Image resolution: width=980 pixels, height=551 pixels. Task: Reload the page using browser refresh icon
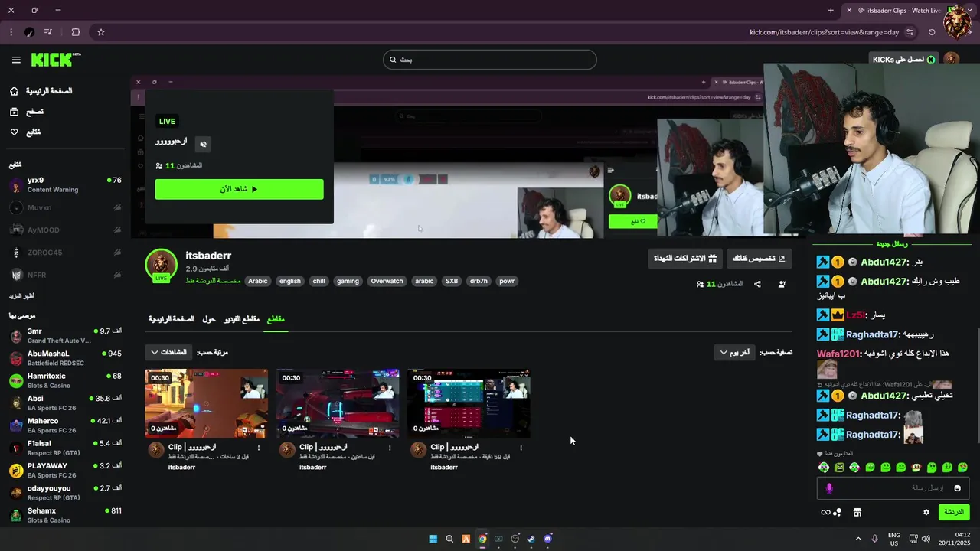click(x=932, y=32)
